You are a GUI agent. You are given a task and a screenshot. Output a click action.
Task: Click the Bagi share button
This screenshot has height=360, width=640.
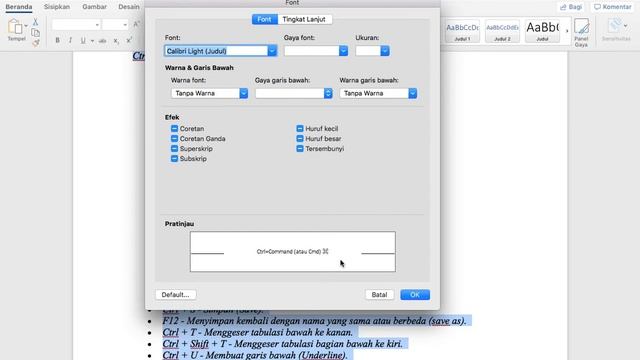point(571,7)
